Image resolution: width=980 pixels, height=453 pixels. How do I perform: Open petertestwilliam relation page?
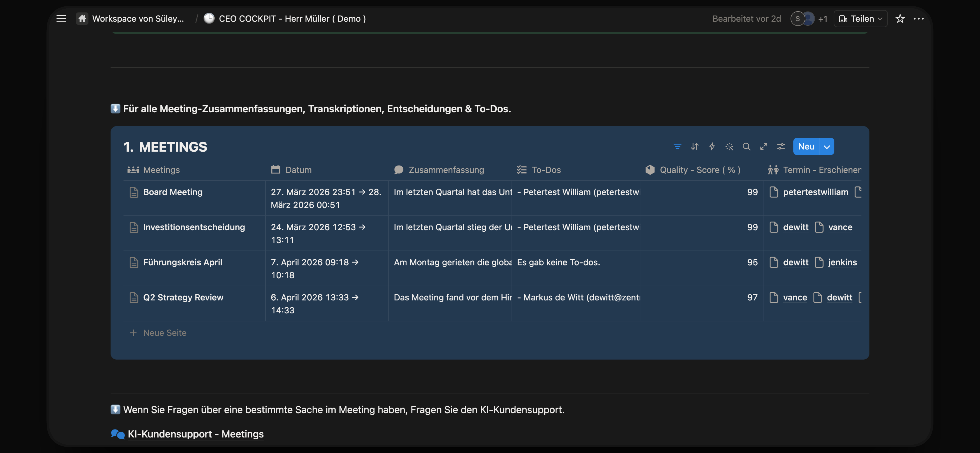click(815, 192)
